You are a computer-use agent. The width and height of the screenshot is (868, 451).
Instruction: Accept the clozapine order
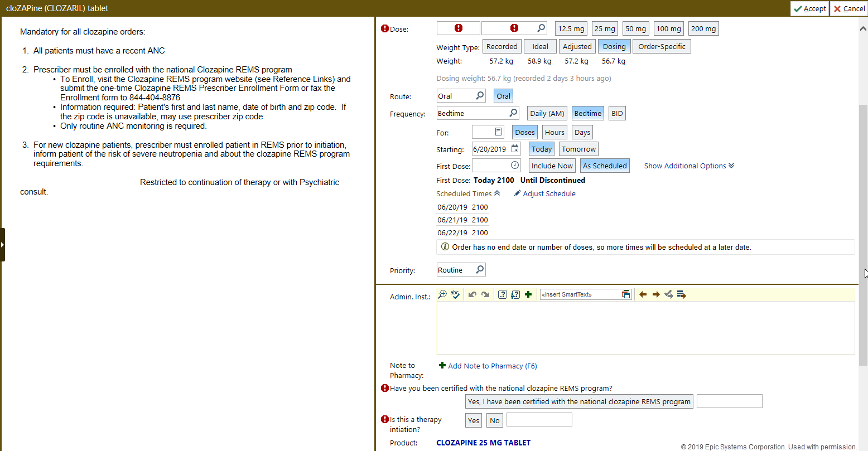809,8
